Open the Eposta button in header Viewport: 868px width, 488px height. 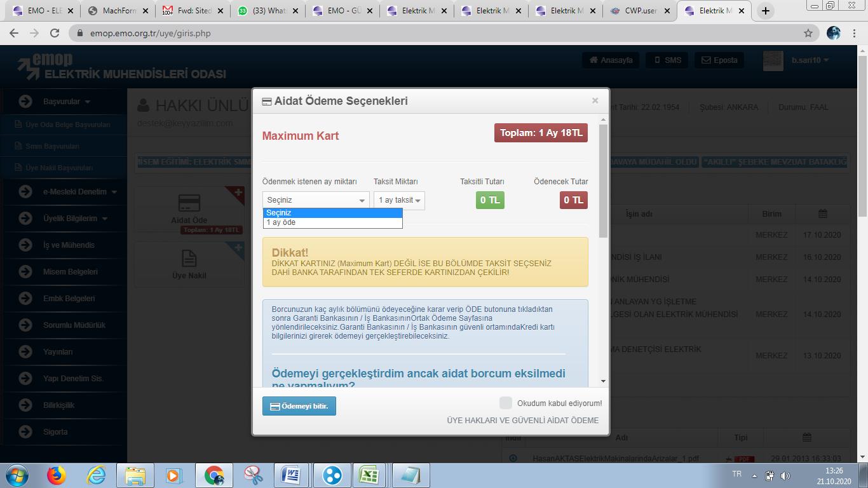coord(719,60)
